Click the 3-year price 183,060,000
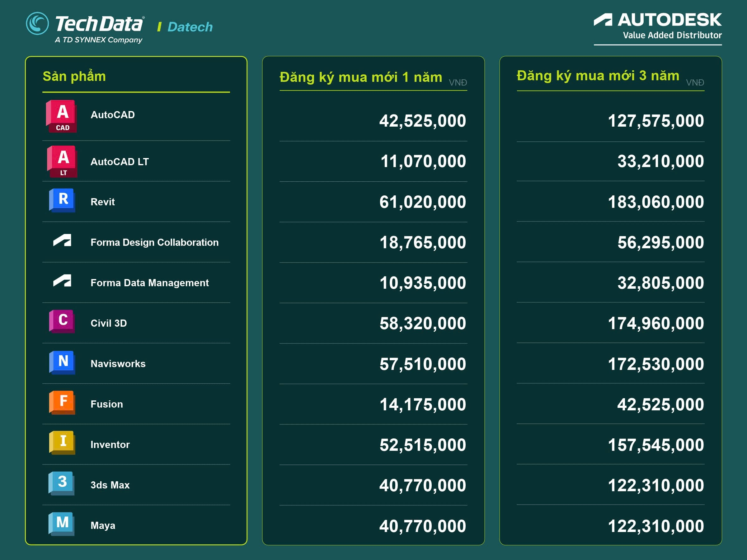The height and width of the screenshot is (560, 747). pos(656,202)
